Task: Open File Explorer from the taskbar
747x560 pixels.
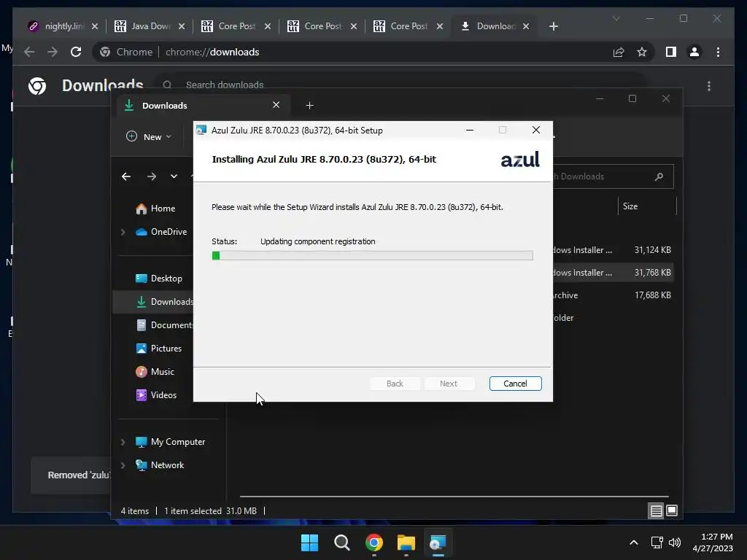Action: point(406,542)
